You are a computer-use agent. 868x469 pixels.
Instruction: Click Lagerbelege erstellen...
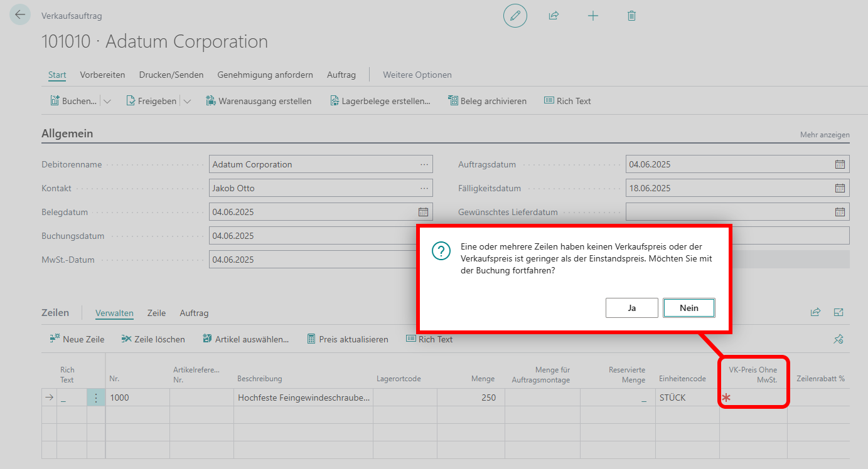click(x=381, y=101)
